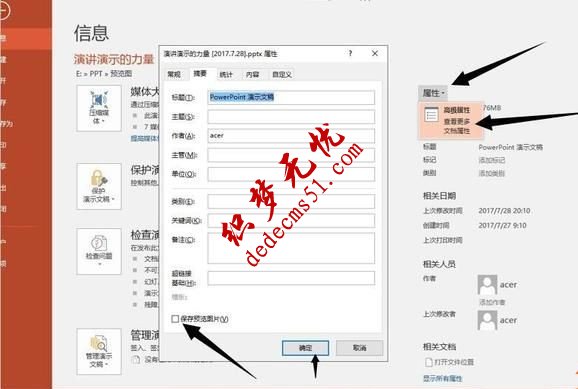Viewport: 578px width, 389px height.
Task: Click the author field containing acer
Action: coord(291,136)
